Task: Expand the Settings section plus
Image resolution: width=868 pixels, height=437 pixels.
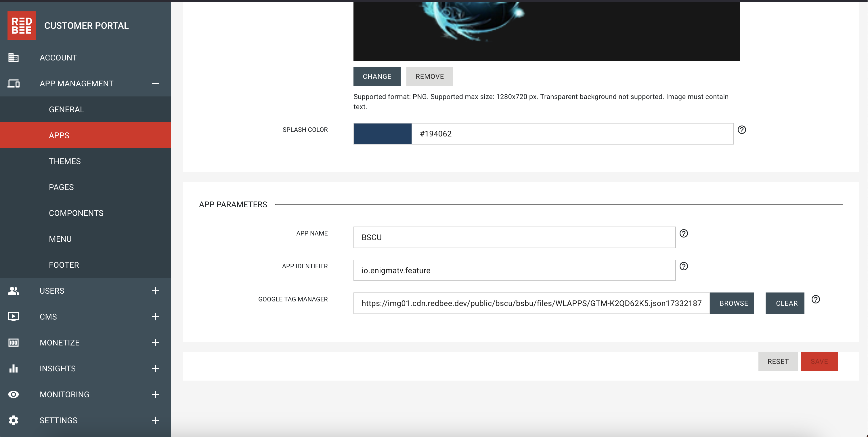Action: 155,421
